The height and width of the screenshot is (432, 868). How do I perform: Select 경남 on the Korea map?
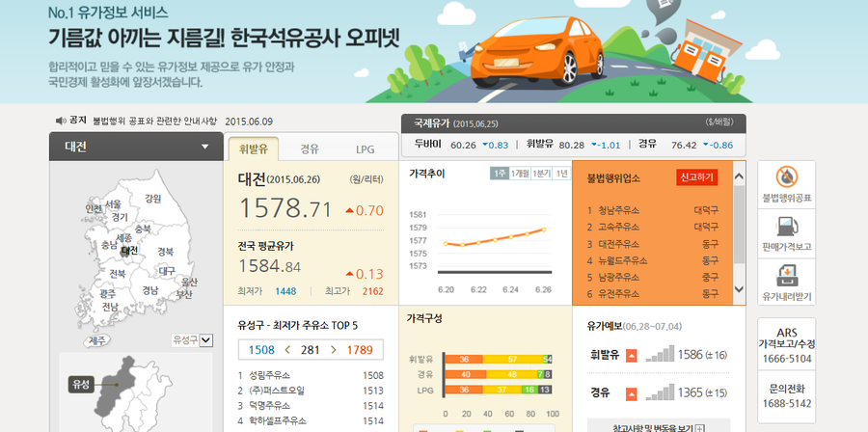(150, 290)
